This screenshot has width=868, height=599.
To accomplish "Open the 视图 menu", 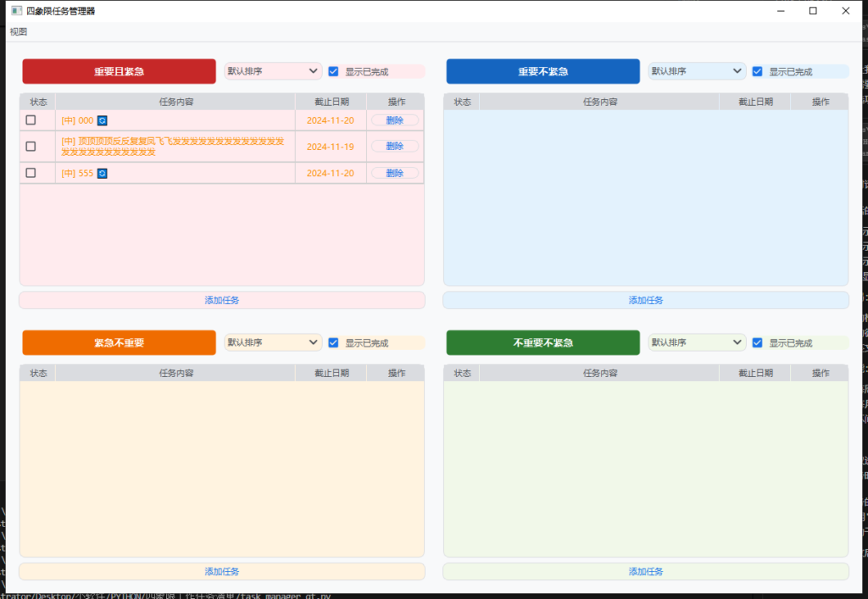I will pyautogui.click(x=19, y=32).
